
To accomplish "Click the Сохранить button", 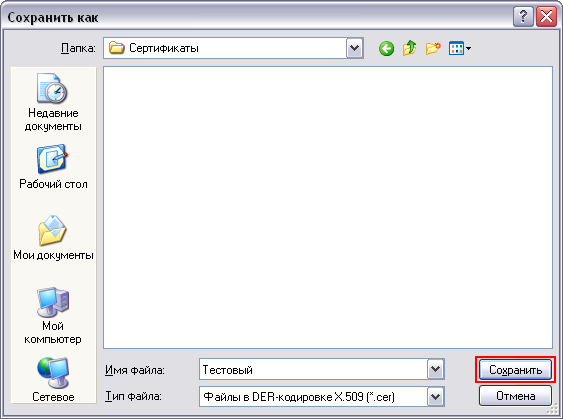I will point(515,370).
